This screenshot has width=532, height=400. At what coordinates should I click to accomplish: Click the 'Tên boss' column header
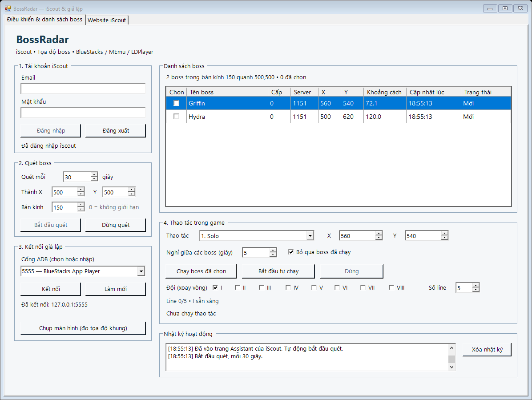coord(227,92)
